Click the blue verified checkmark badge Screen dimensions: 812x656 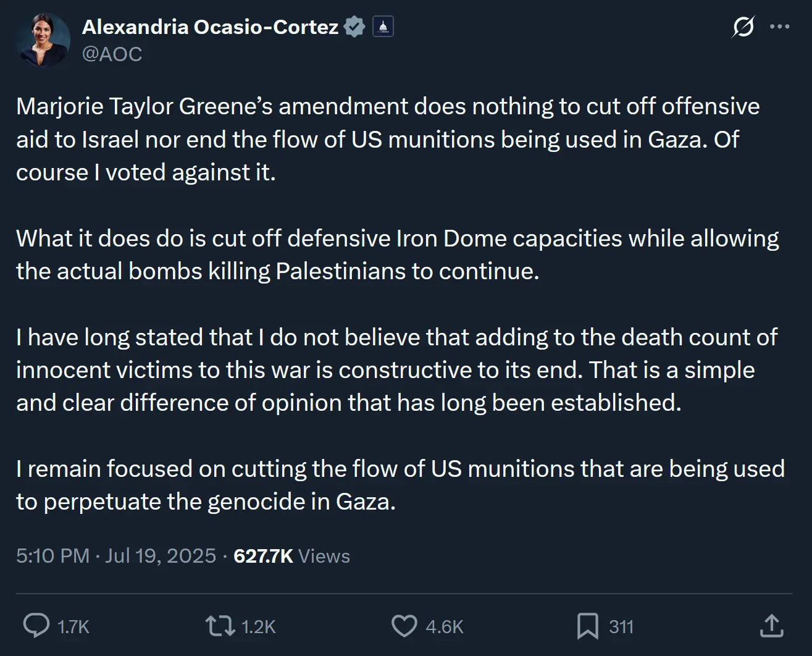[354, 27]
